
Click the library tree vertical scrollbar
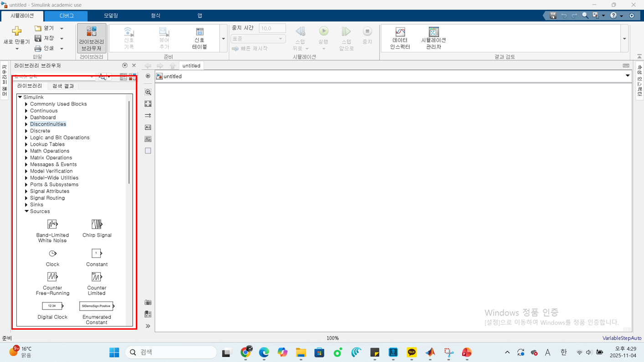tap(129, 142)
